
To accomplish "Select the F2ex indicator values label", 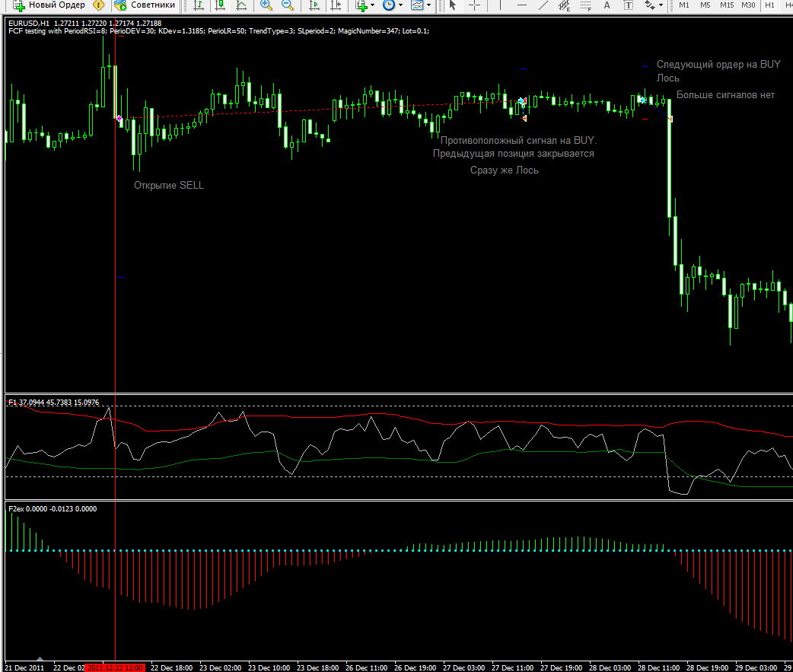I will click(x=53, y=508).
